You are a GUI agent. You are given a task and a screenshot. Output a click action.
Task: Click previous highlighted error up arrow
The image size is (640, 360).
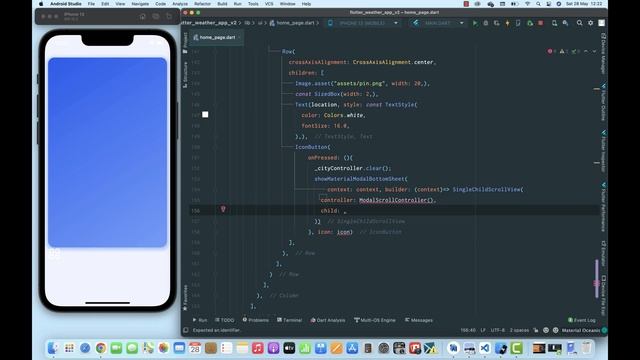[x=586, y=51]
